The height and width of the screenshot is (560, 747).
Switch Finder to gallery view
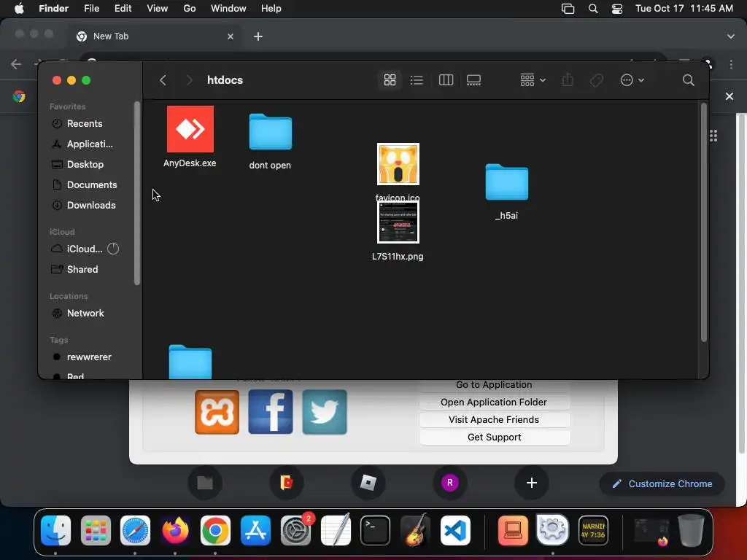point(473,80)
